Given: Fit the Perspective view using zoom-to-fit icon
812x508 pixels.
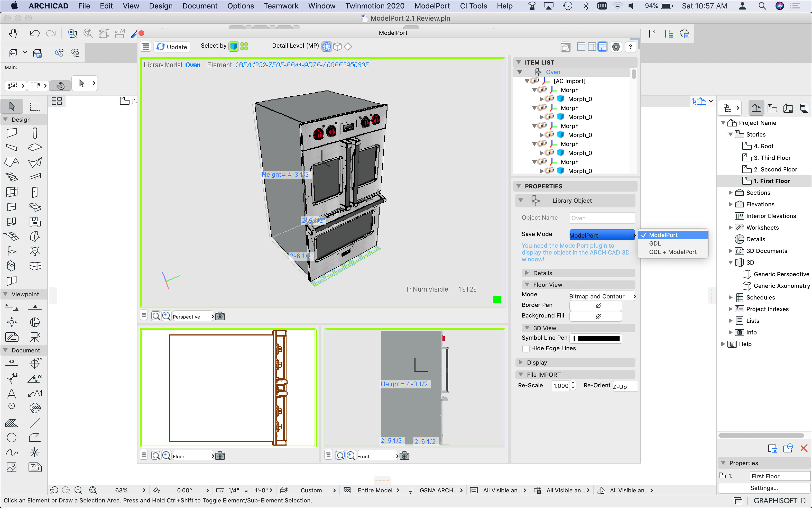Looking at the screenshot, I should (156, 316).
